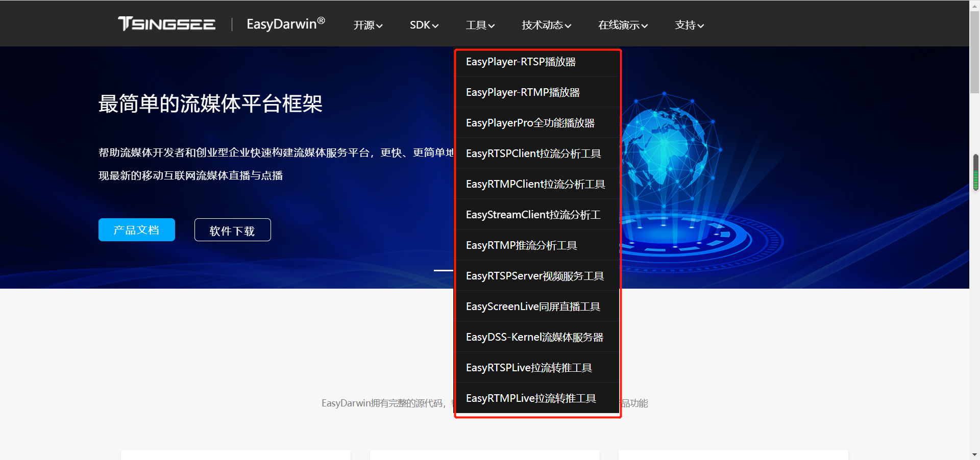Open the 支持 dropdown
The image size is (980, 460).
(x=689, y=25)
